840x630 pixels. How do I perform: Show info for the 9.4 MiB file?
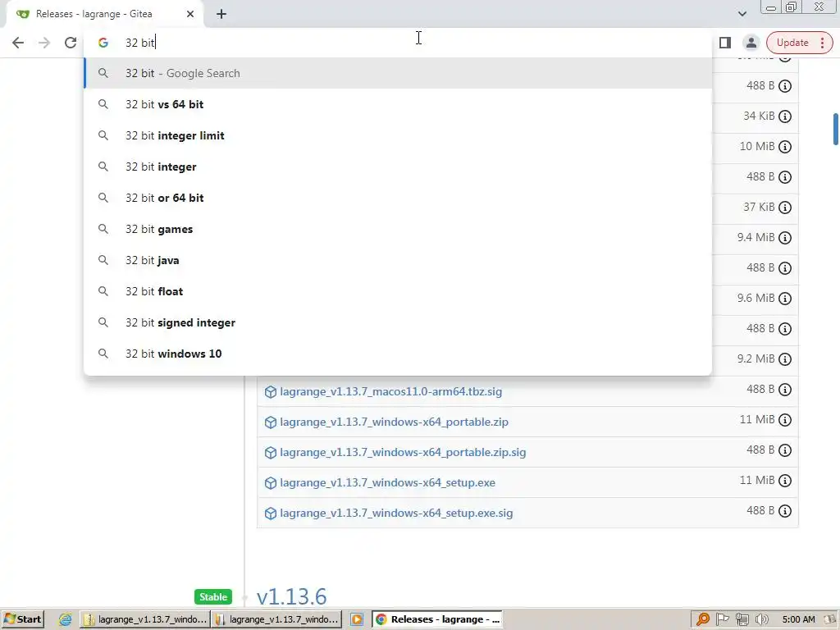(785, 238)
